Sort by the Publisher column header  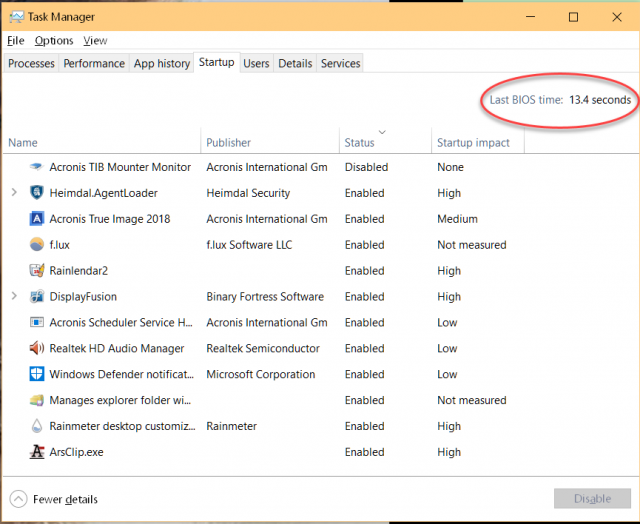270,142
